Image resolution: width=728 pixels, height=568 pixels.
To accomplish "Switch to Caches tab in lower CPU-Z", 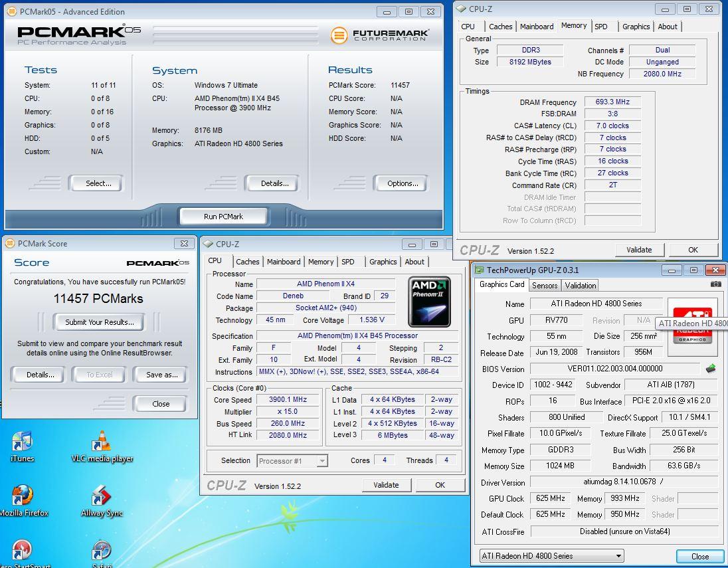I will (248, 262).
